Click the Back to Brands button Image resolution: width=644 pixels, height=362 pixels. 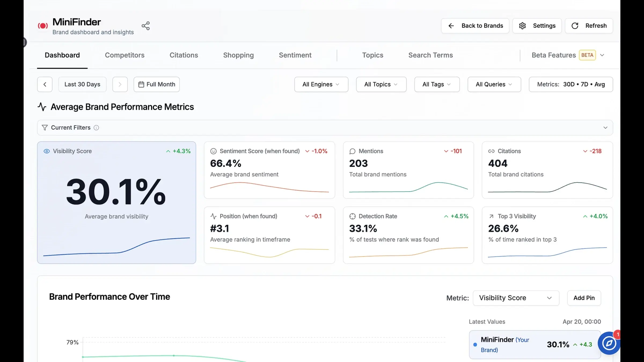click(475, 26)
